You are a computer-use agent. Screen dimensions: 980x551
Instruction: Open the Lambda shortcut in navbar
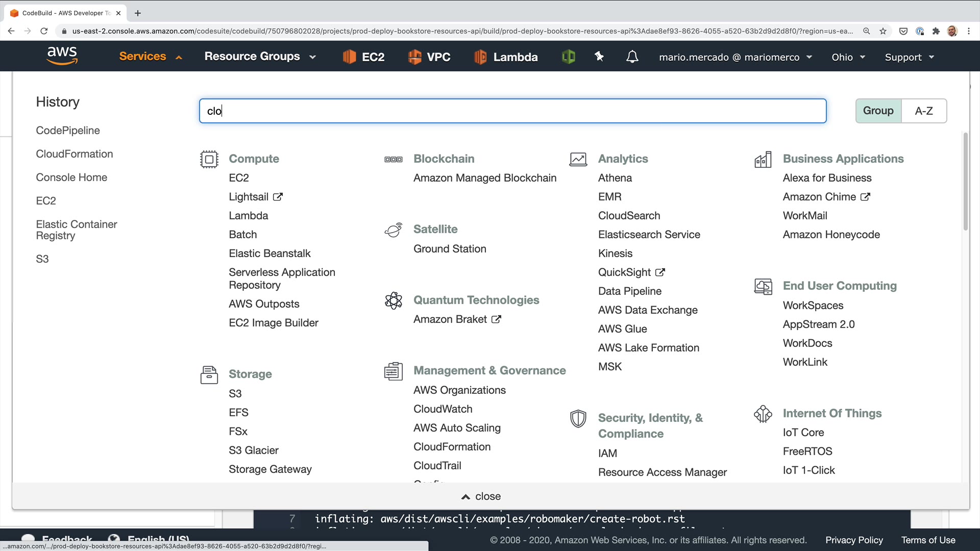point(506,57)
